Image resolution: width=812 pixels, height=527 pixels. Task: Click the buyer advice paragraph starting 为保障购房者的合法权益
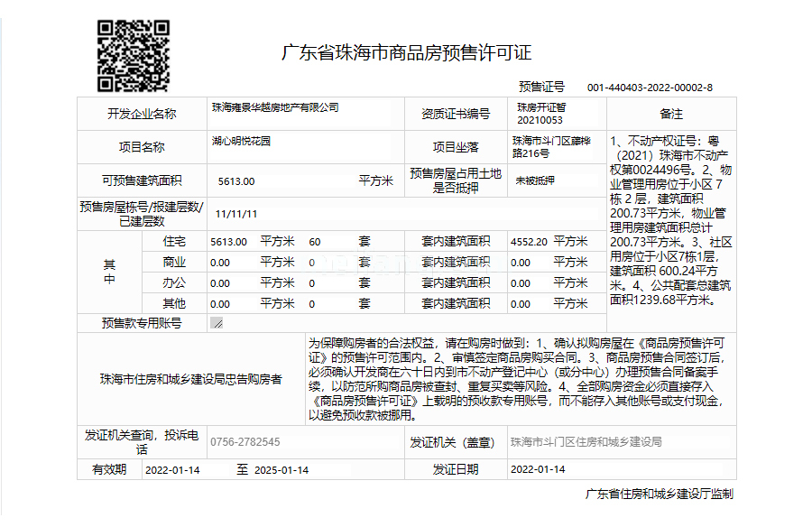pos(518,379)
